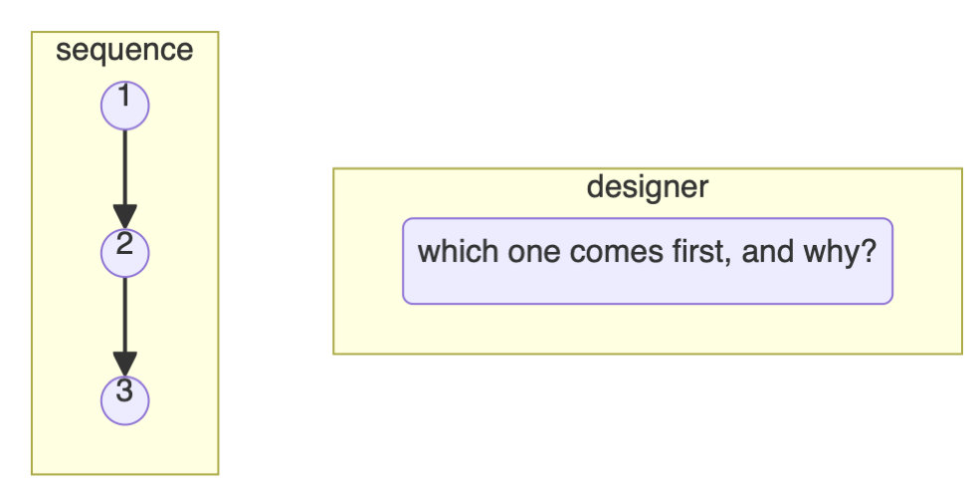Click yellow area right of the question node
Image resolution: width=980 pixels, height=490 pixels.
[x=927, y=261]
